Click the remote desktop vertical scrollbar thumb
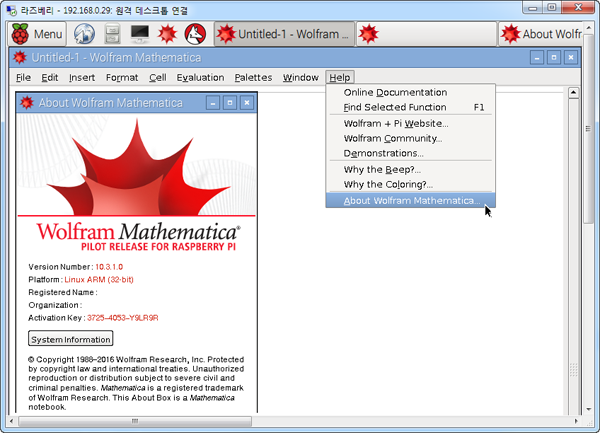Viewport: 600px width, 433px height. pyautogui.click(x=589, y=129)
